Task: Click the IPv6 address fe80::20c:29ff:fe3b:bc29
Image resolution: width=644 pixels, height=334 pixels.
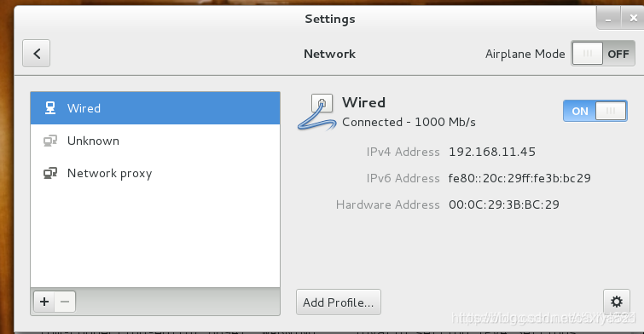Action: (x=519, y=178)
